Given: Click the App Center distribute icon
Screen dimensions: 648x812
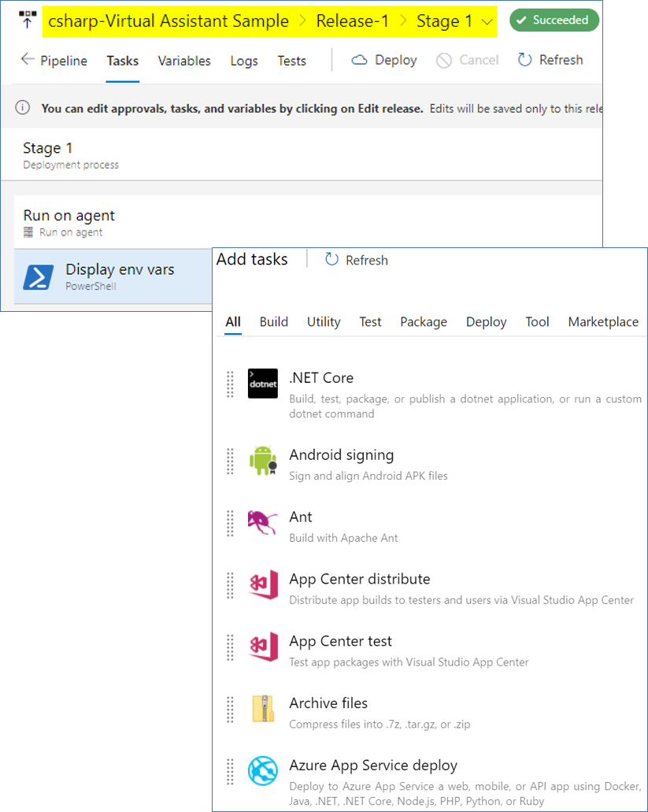Looking at the screenshot, I should (263, 585).
